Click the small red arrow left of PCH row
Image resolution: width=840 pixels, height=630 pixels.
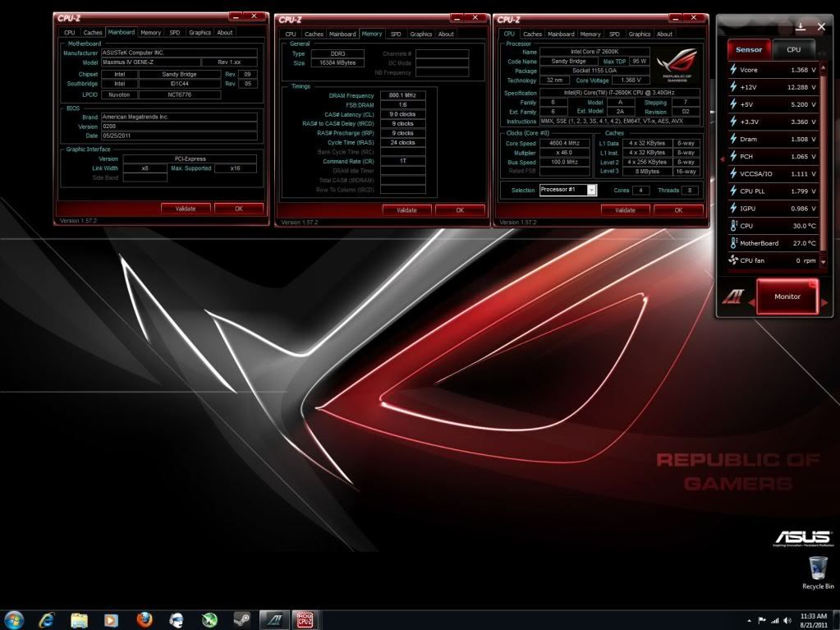tap(722, 158)
